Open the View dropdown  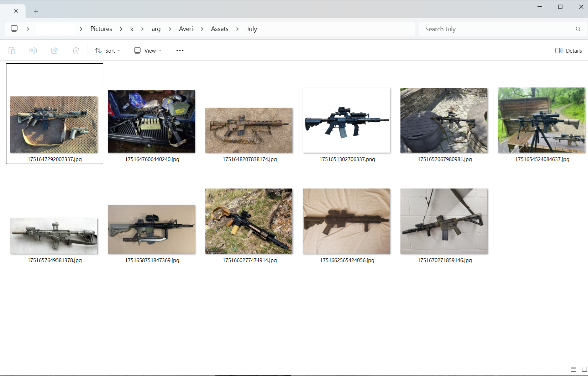[148, 51]
